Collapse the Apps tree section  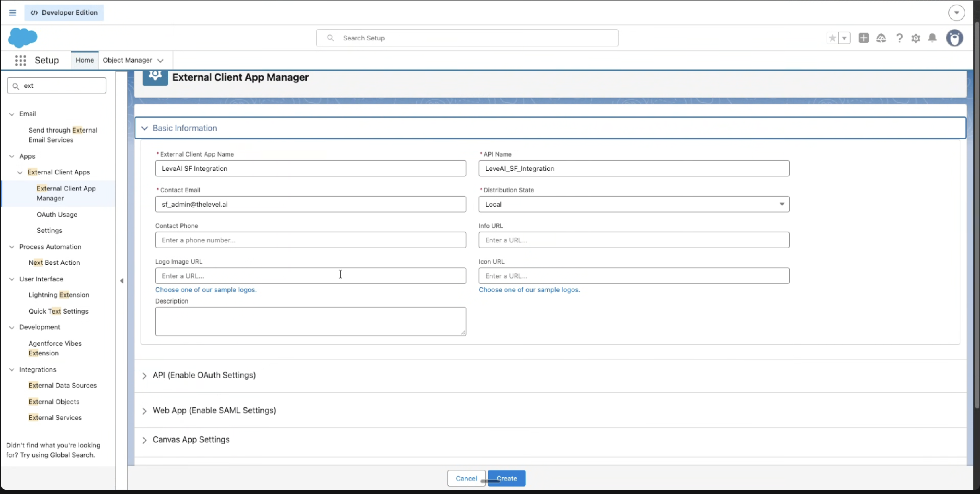pos(12,156)
